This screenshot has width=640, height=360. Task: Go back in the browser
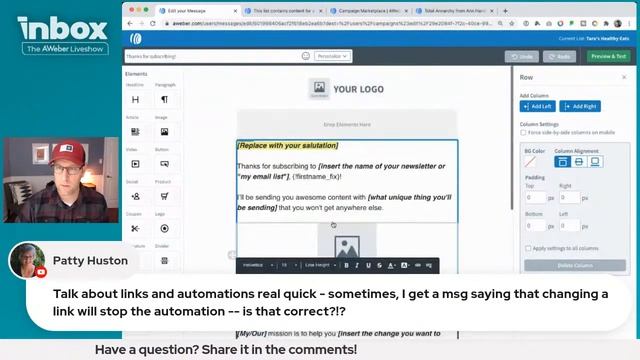(x=130, y=24)
